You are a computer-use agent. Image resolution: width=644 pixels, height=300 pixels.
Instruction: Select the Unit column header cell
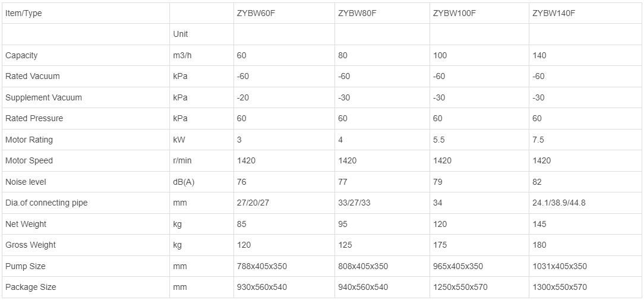point(181,34)
